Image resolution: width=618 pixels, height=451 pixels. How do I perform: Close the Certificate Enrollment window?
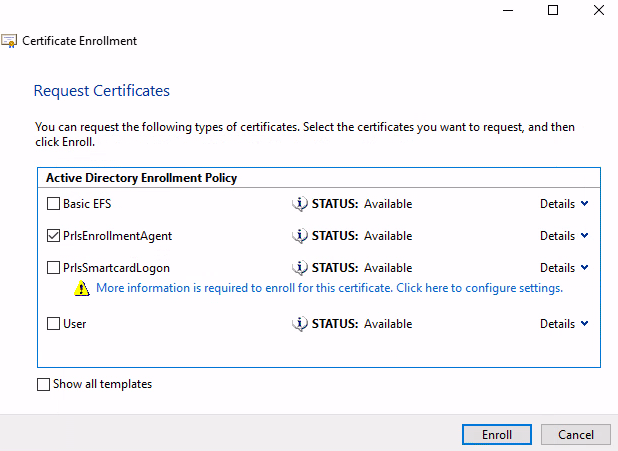pos(597,10)
